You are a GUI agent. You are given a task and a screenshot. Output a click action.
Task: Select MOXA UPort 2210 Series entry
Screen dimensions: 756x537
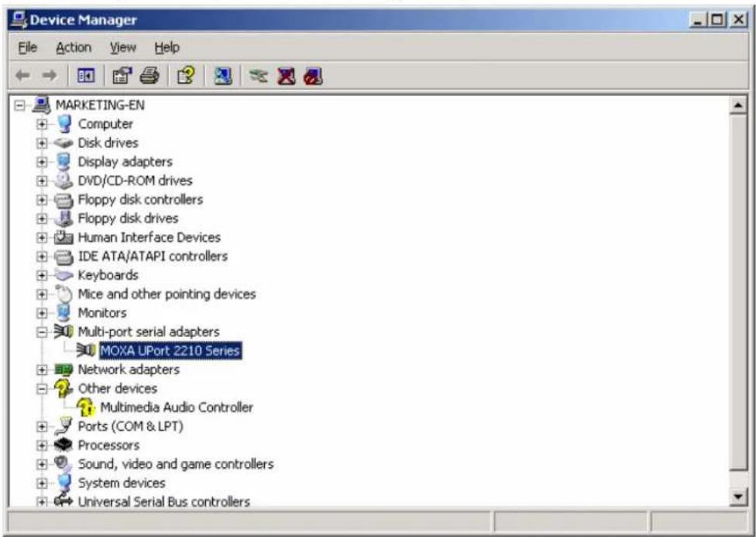170,350
